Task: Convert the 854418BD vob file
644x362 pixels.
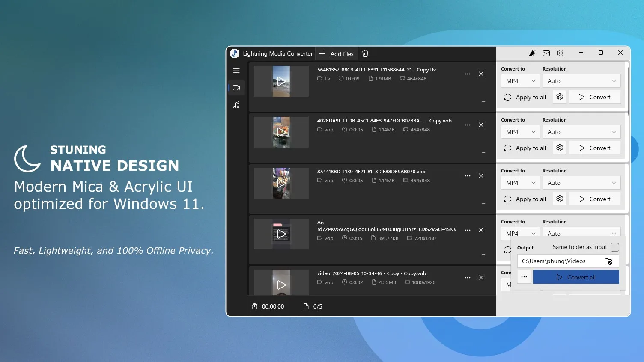Action: [594, 199]
